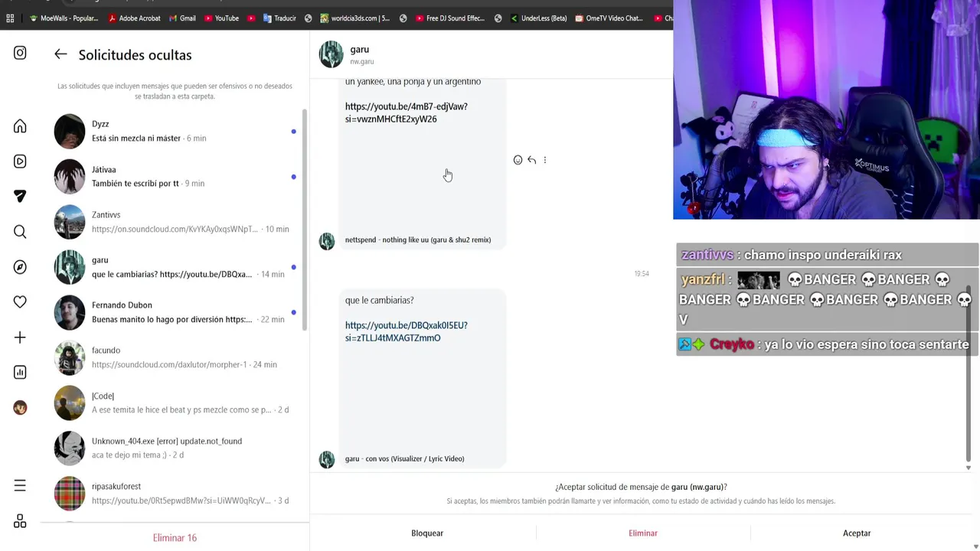Open Search from sidebar
The width and height of the screenshot is (980, 551).
(20, 232)
